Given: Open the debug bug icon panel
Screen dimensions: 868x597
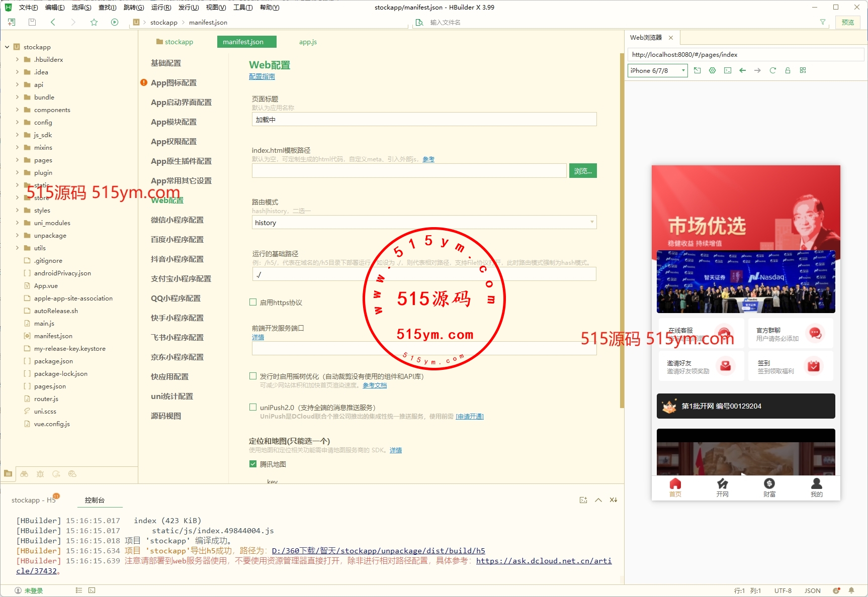Looking at the screenshot, I should tap(40, 474).
